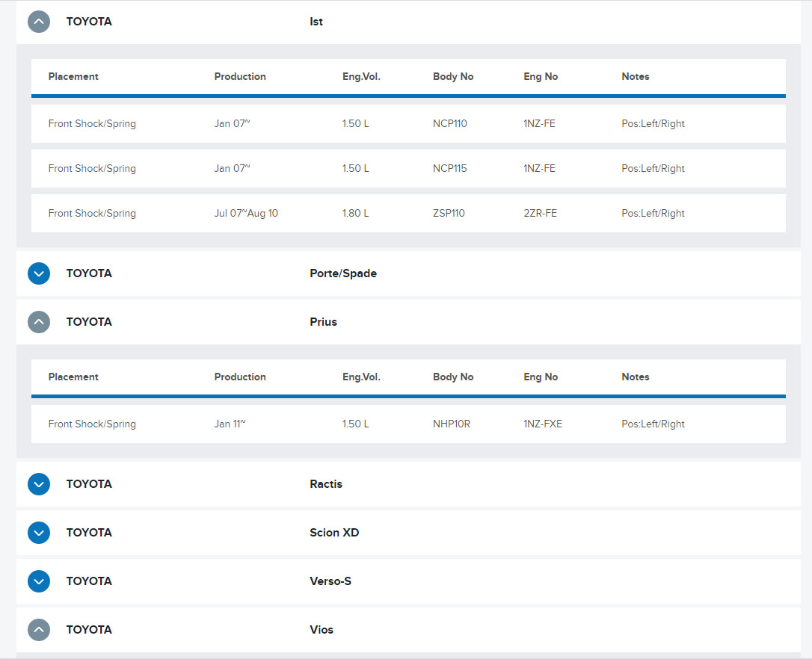The image size is (812, 659).
Task: Click the Prius model title
Action: click(x=323, y=322)
